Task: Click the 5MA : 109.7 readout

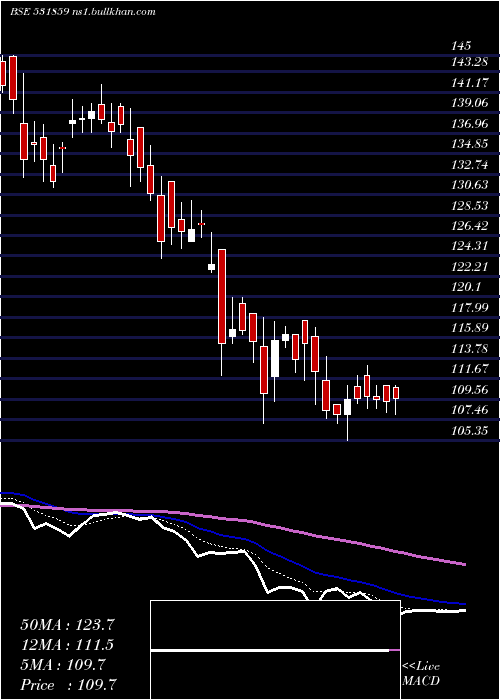Action: (63, 665)
